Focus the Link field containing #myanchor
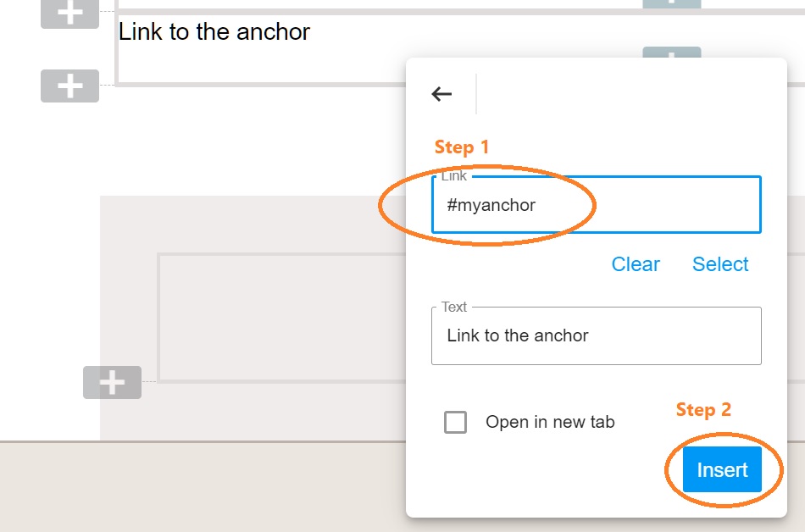The height and width of the screenshot is (532, 805). click(596, 205)
